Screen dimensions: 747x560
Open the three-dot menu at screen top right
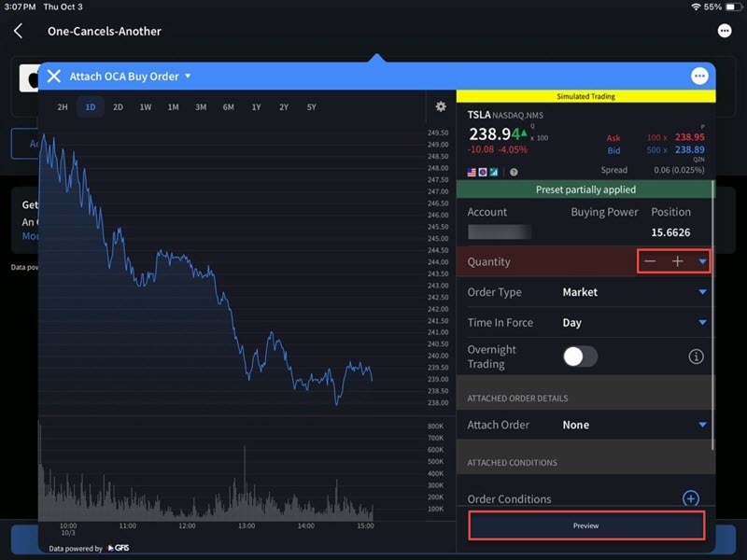tap(726, 31)
